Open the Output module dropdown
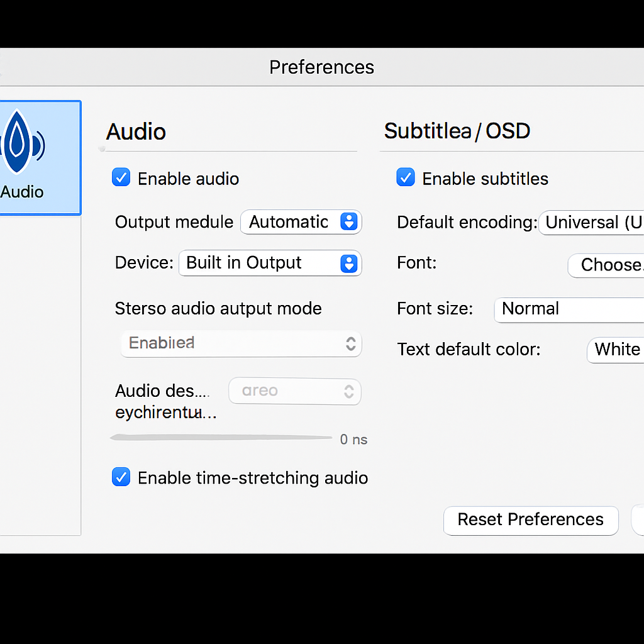Viewport: 644px width, 644px height. [x=301, y=222]
